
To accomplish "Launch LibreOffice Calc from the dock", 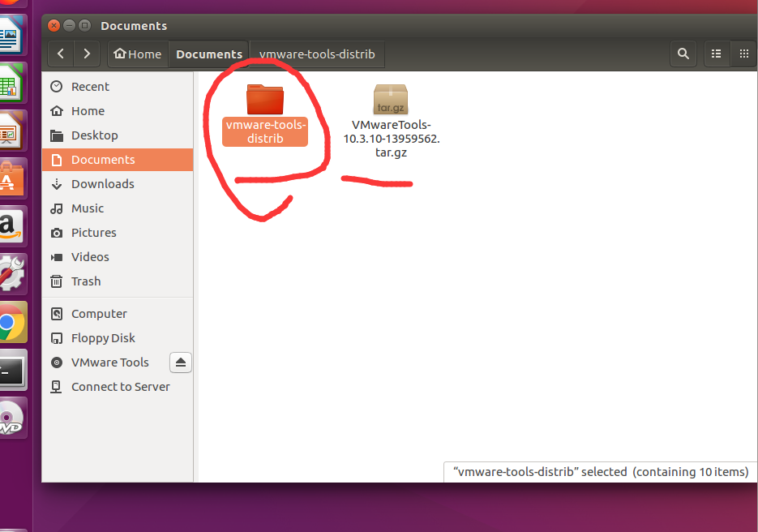I will pos(11,82).
